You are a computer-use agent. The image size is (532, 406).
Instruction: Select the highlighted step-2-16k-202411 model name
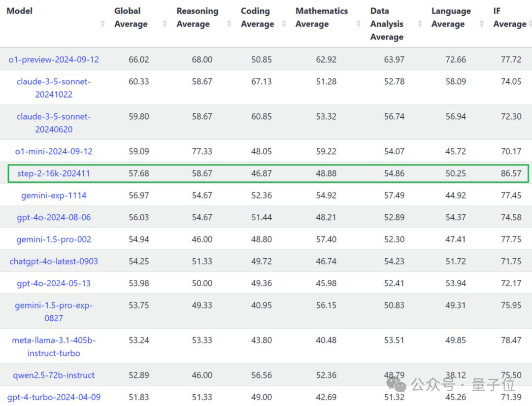pyautogui.click(x=54, y=173)
